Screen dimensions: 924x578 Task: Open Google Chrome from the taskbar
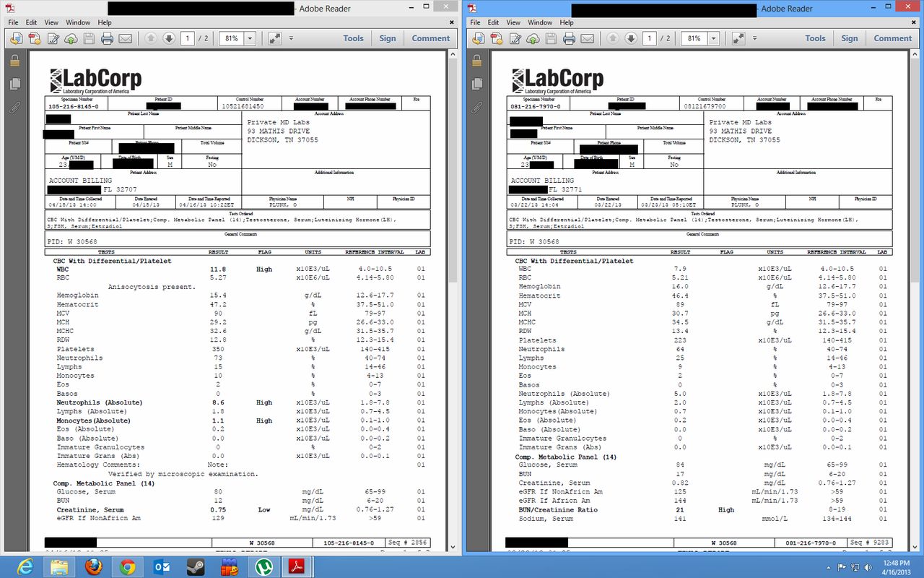128,566
